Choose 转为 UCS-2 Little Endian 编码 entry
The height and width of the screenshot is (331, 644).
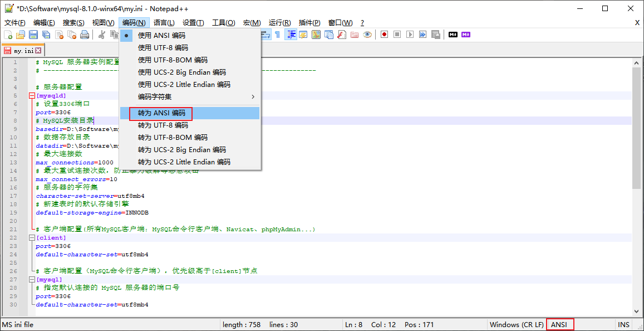(190, 162)
